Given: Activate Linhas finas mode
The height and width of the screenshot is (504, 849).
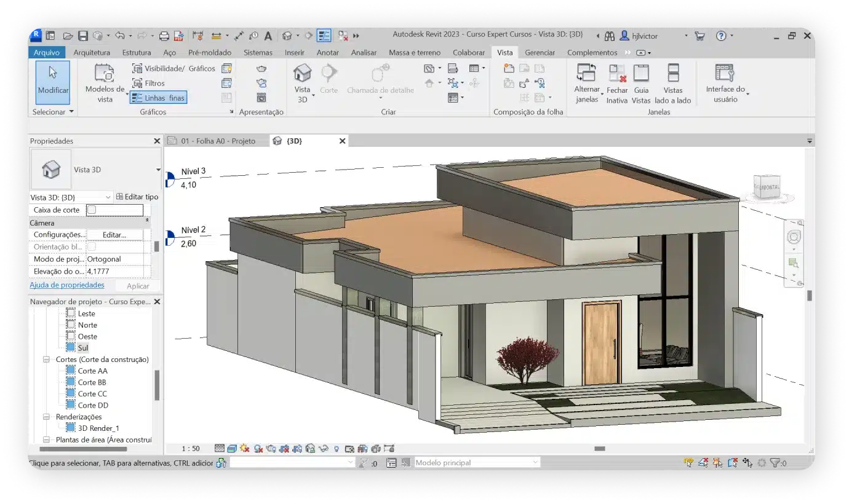Looking at the screenshot, I should click(x=158, y=97).
